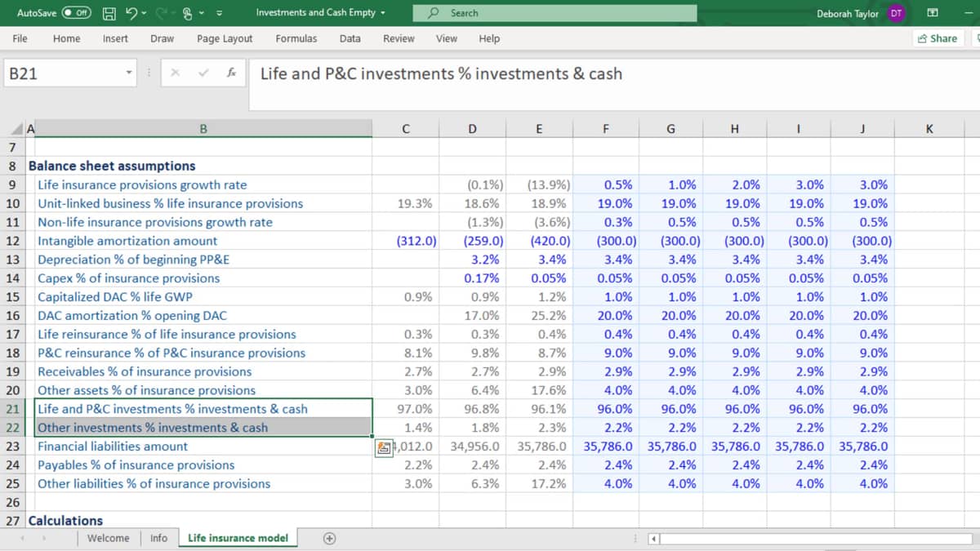Viewport: 980px width, 551px height.
Task: Click the Redo icon
Action: point(162,13)
